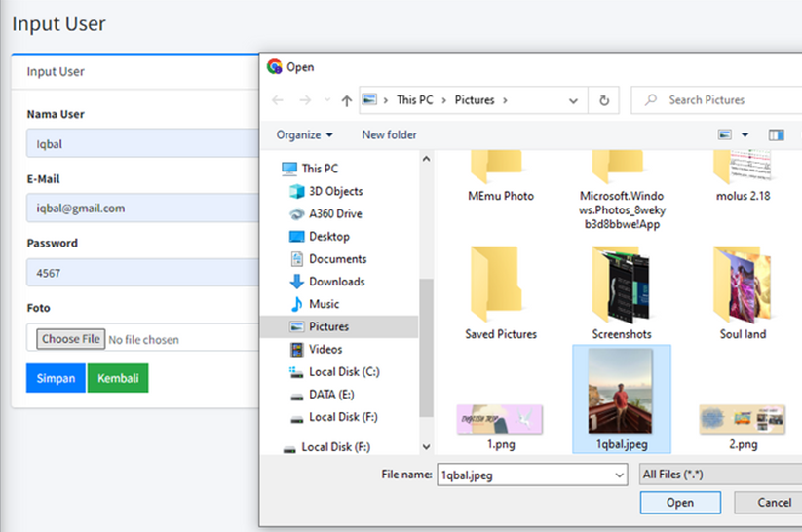Viewport: 802px width, 532px height.
Task: Expand chevron after This PC breadcrumb
Action: click(444, 100)
